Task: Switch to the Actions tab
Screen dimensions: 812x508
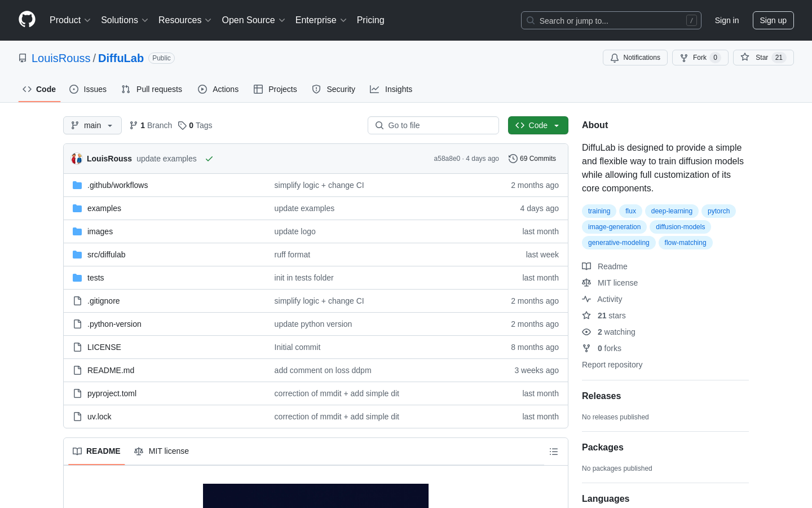Action: click(x=218, y=89)
